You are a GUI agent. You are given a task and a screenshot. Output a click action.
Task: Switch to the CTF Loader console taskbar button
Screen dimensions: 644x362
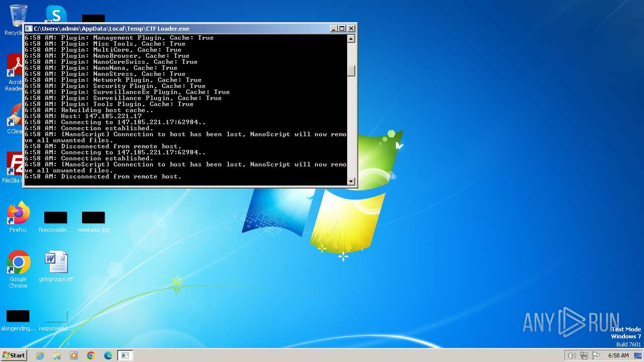point(125,355)
